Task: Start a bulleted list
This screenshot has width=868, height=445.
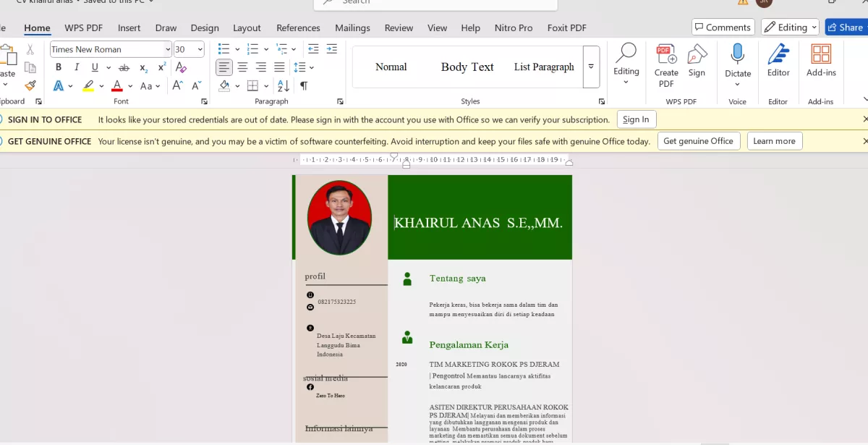Action: pos(224,49)
